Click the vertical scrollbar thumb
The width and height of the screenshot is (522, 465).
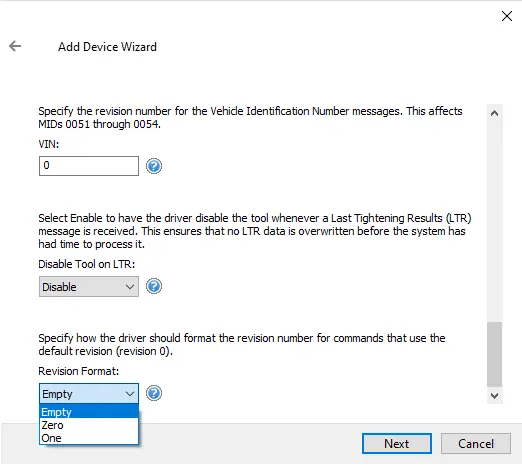pyautogui.click(x=494, y=354)
